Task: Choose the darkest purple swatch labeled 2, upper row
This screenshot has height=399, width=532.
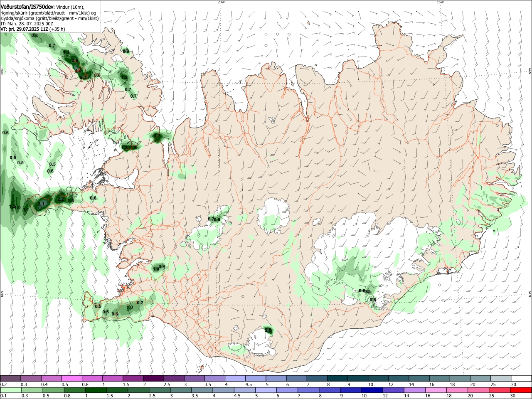Action: tap(153, 379)
